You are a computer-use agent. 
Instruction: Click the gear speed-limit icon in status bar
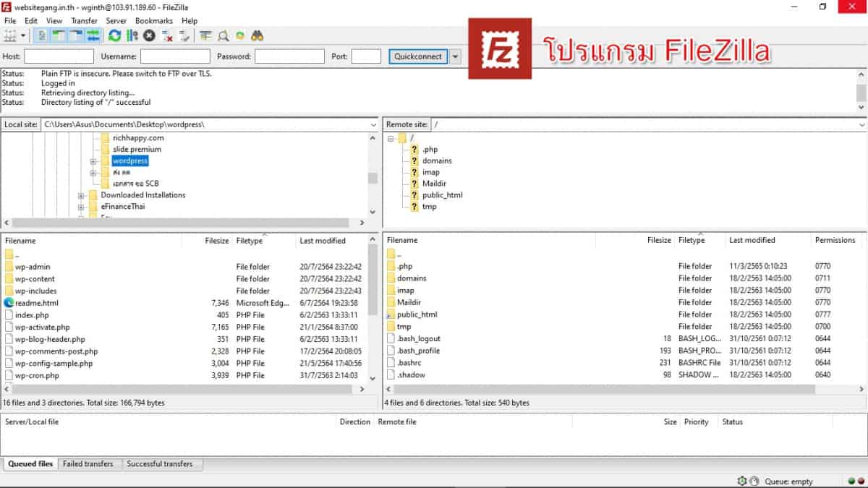[741, 481]
